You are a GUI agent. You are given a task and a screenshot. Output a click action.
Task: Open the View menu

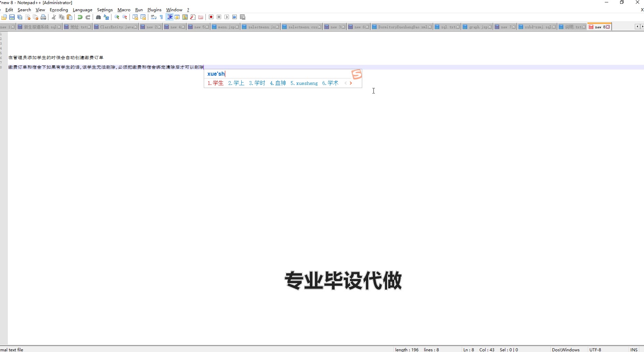[40, 10]
